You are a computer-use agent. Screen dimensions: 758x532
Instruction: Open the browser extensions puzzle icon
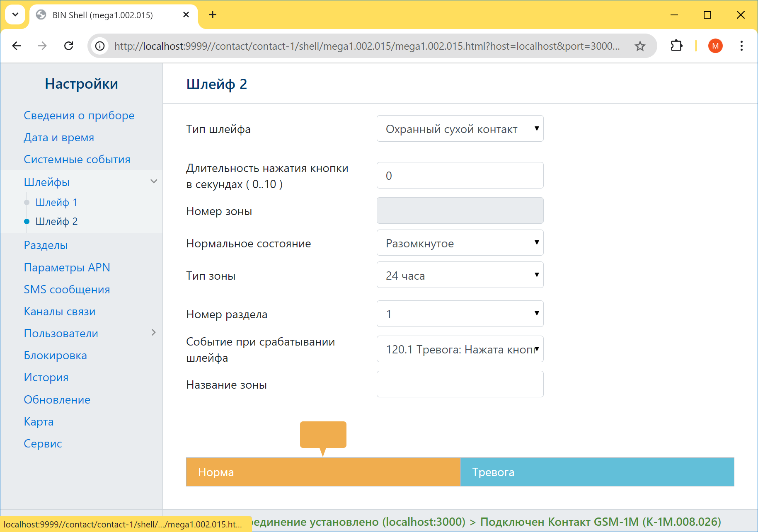click(x=676, y=46)
